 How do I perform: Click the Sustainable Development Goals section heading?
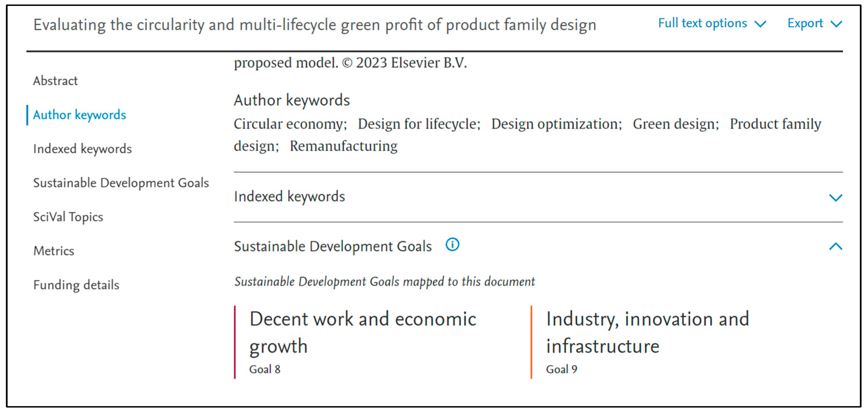coord(333,246)
